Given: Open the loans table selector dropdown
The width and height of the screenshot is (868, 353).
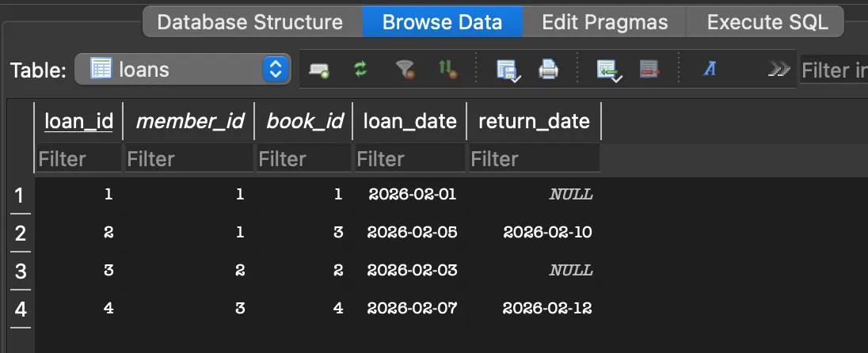Looking at the screenshot, I should pos(276,70).
